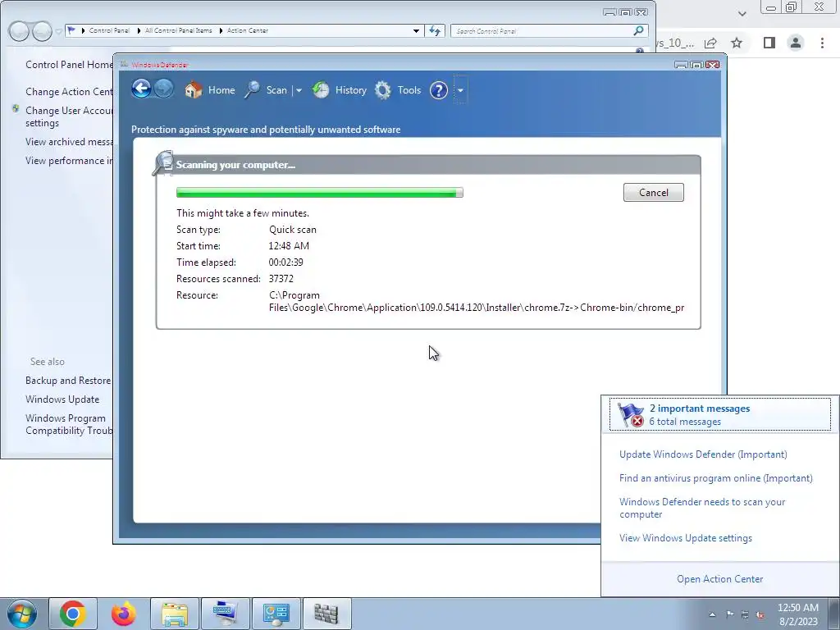Open View Windows Update settings link
This screenshot has width=840, height=630.
pyautogui.click(x=685, y=538)
